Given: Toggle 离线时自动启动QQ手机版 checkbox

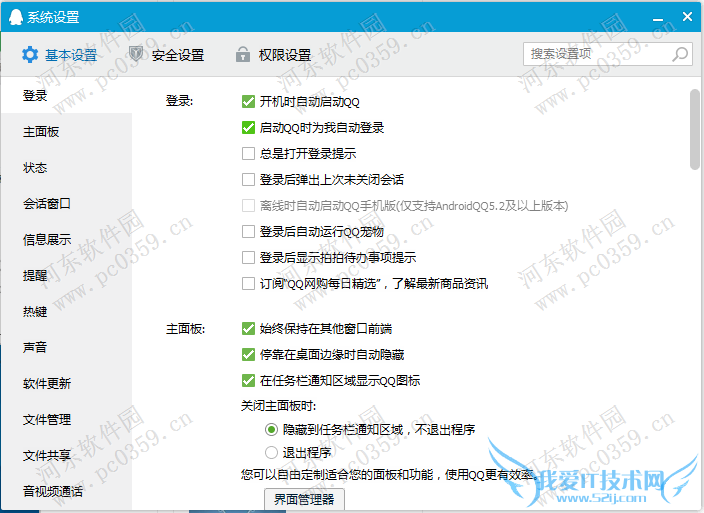Looking at the screenshot, I should tap(248, 206).
